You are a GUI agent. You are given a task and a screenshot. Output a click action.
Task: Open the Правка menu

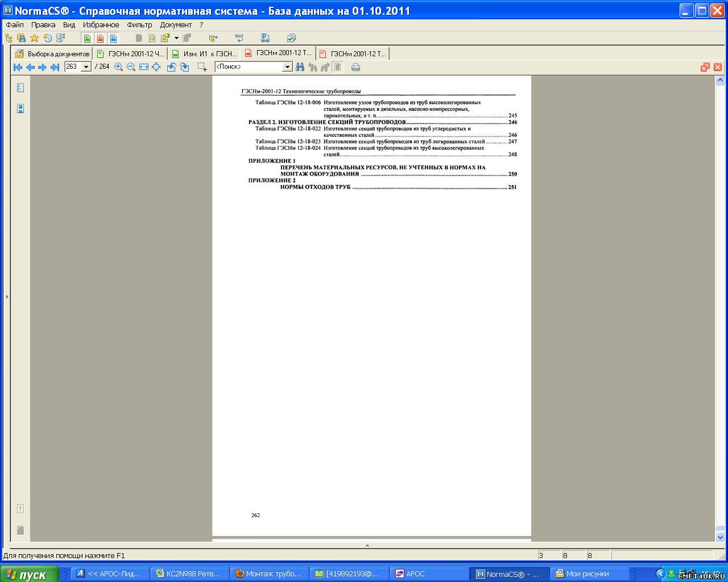[x=43, y=25]
